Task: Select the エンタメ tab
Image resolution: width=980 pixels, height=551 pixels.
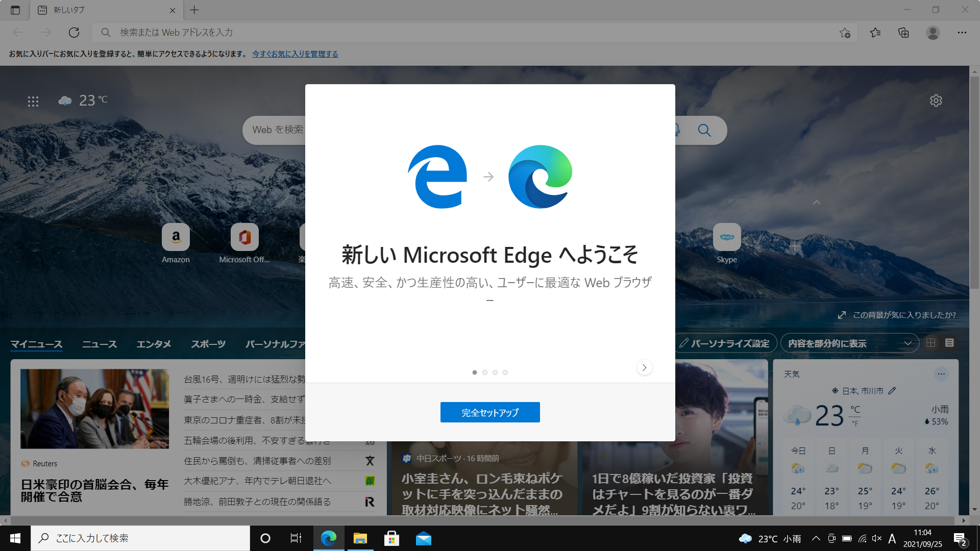Action: coord(154,344)
